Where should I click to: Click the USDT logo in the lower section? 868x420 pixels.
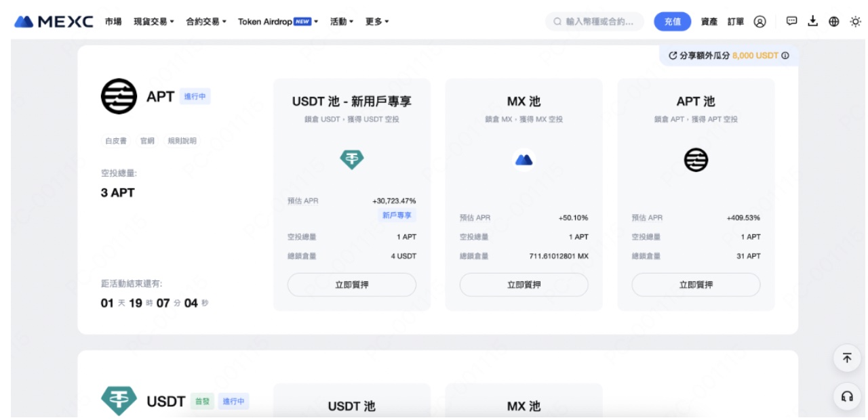point(119,401)
